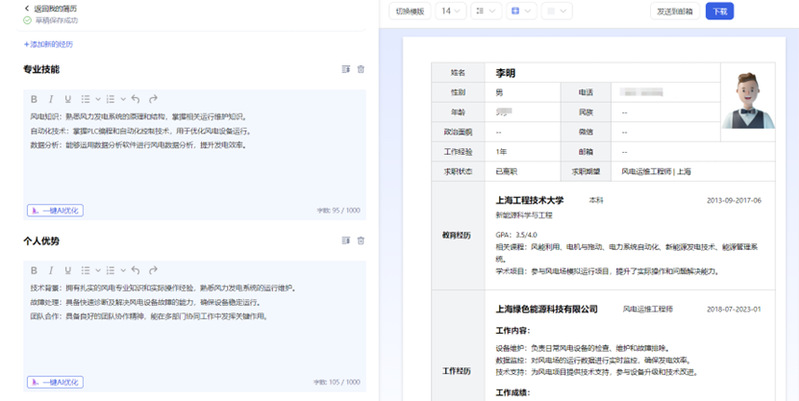
Task: Click the profile avatar photo in resume preview
Action: tap(748, 100)
